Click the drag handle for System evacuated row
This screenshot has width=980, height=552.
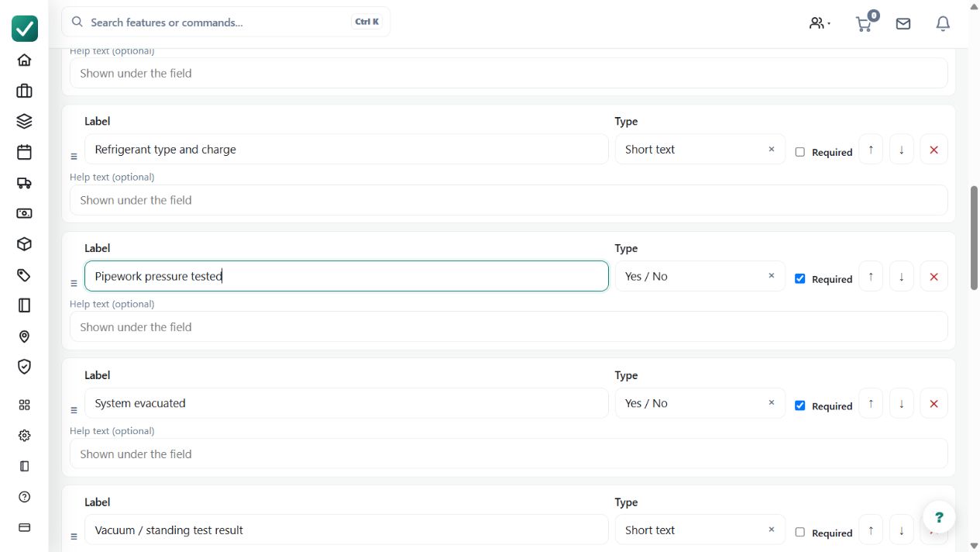pos(74,410)
